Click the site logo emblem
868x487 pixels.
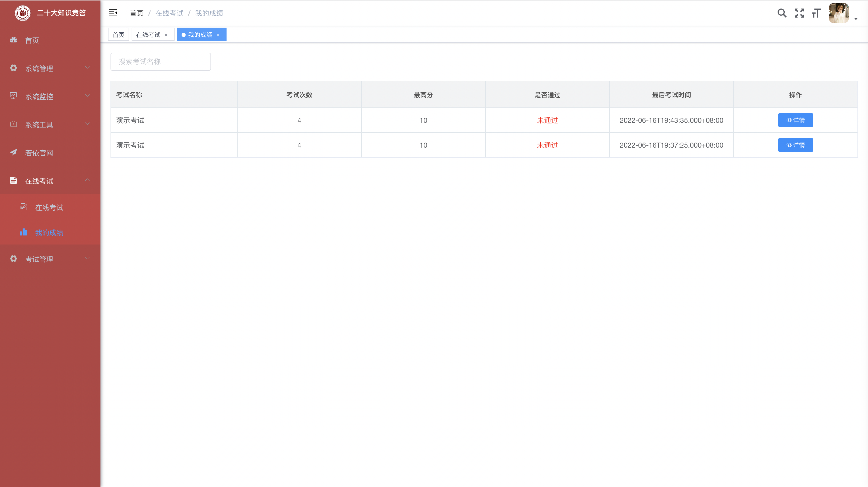(23, 13)
